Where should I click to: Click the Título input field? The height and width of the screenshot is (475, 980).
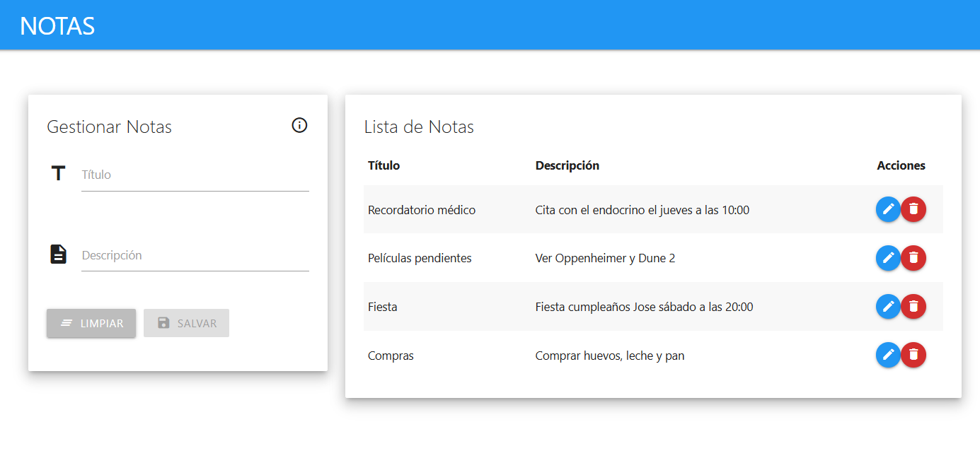pyautogui.click(x=195, y=174)
